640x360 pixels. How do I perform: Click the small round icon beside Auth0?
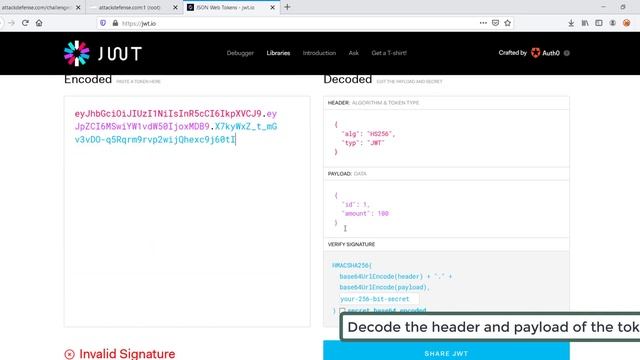567,53
